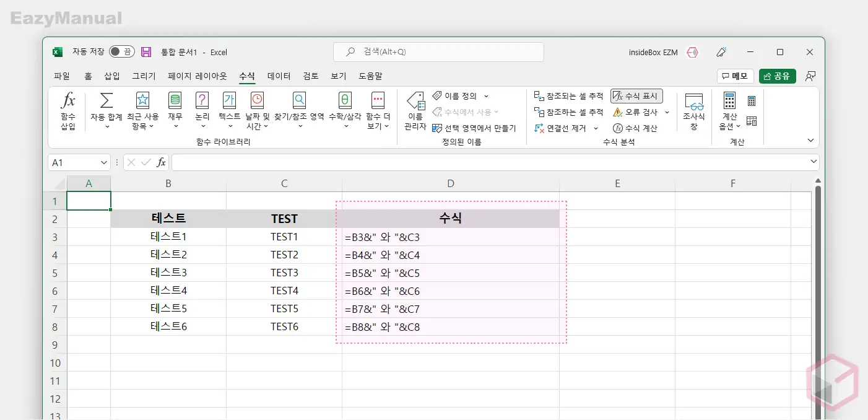The image size is (868, 420).
Task: Switch to the View (보기) tab
Action: (339, 76)
